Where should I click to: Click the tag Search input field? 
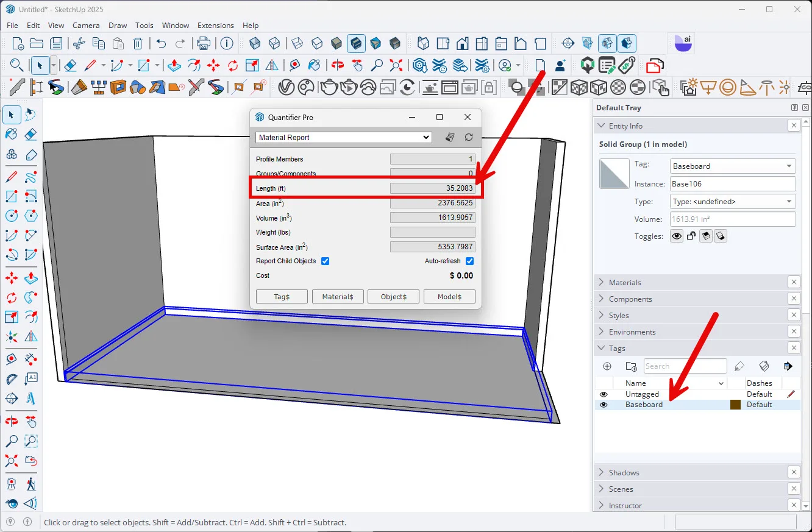click(x=685, y=366)
